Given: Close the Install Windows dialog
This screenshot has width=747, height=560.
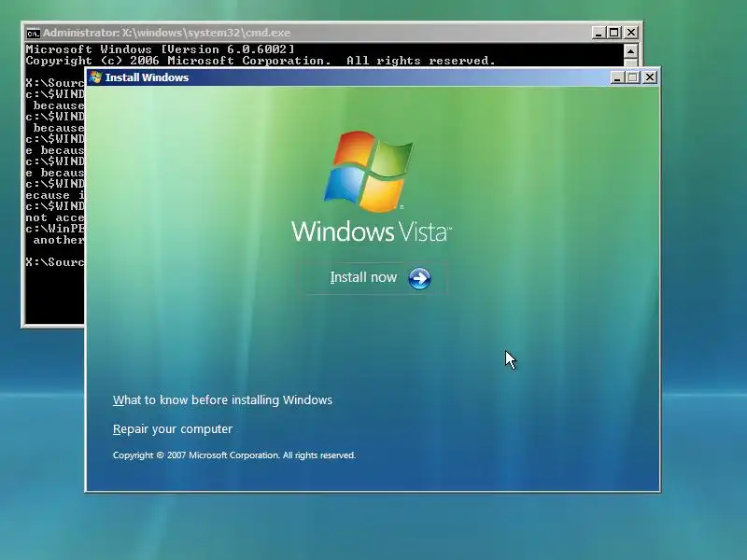Looking at the screenshot, I should (649, 77).
